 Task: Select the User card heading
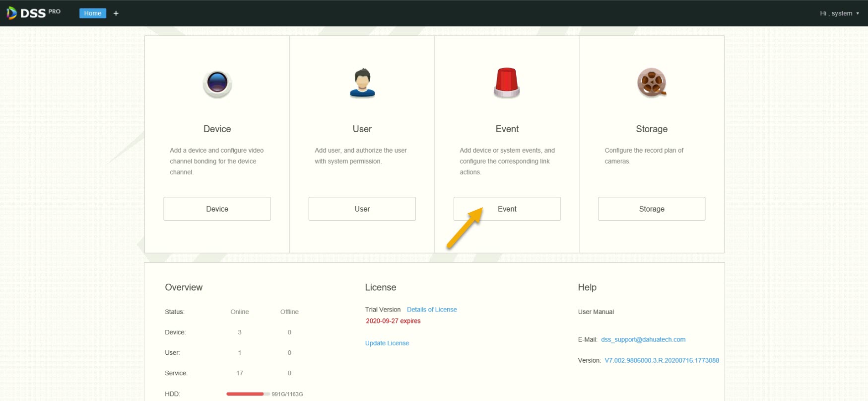(362, 129)
